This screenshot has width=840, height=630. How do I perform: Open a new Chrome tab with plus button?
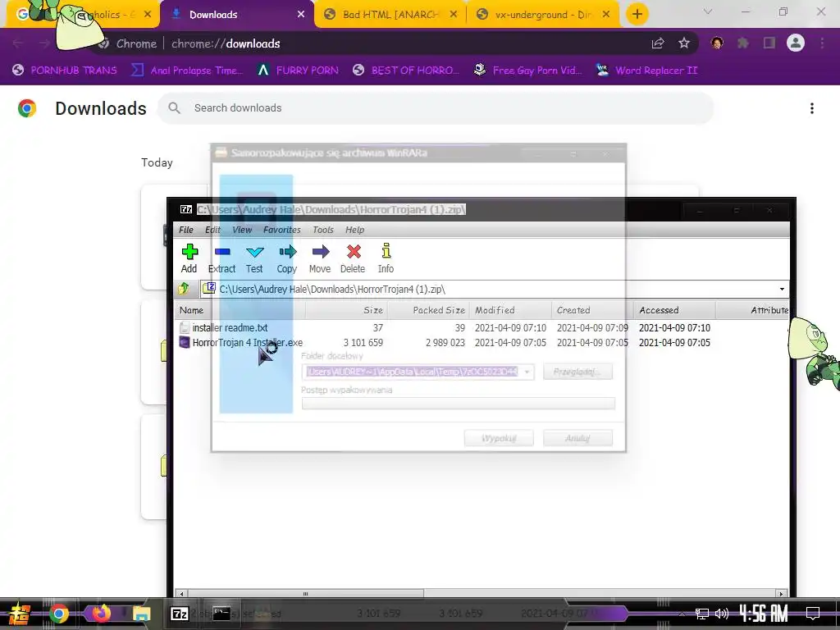pyautogui.click(x=637, y=15)
